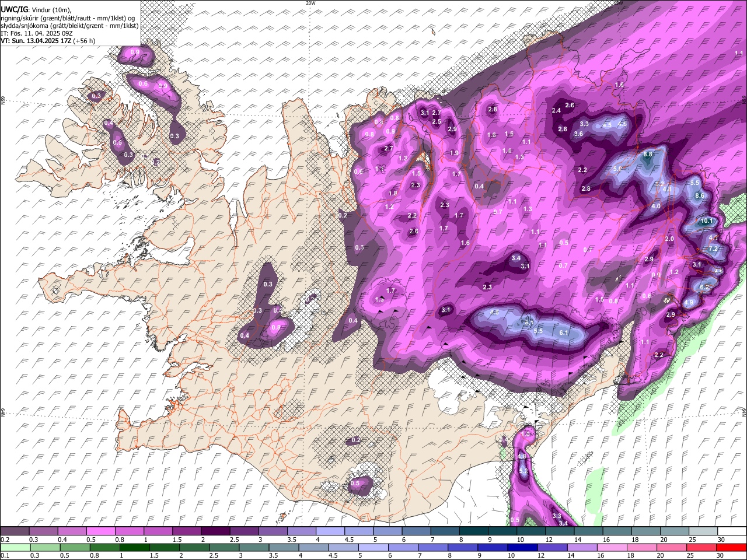Click the 6.1 precipitation value on the map
747x560 pixels.
point(564,332)
